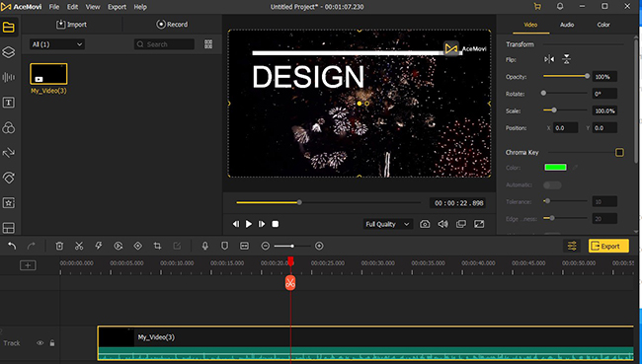Toggle the Automatic chroma key switch

click(x=552, y=185)
